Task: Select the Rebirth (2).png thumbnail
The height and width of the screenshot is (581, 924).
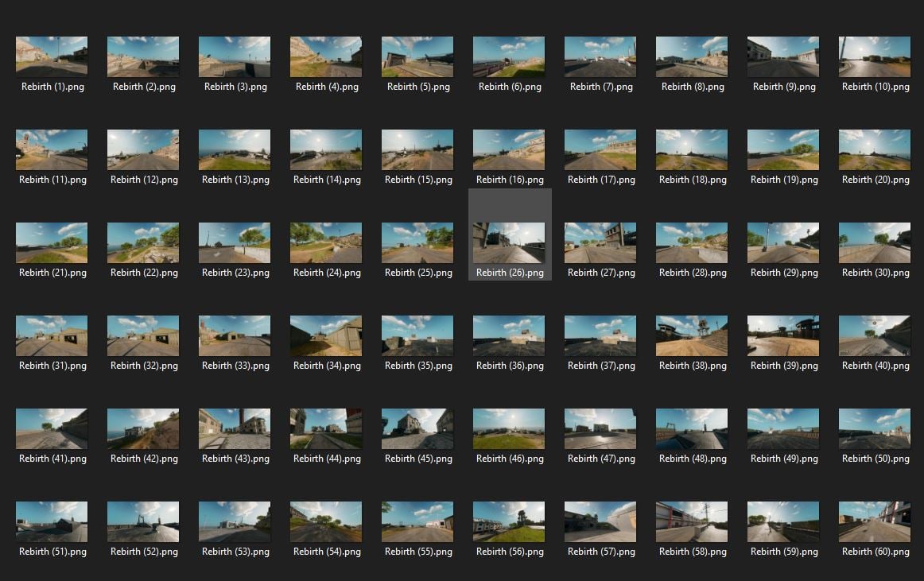Action: (x=143, y=56)
